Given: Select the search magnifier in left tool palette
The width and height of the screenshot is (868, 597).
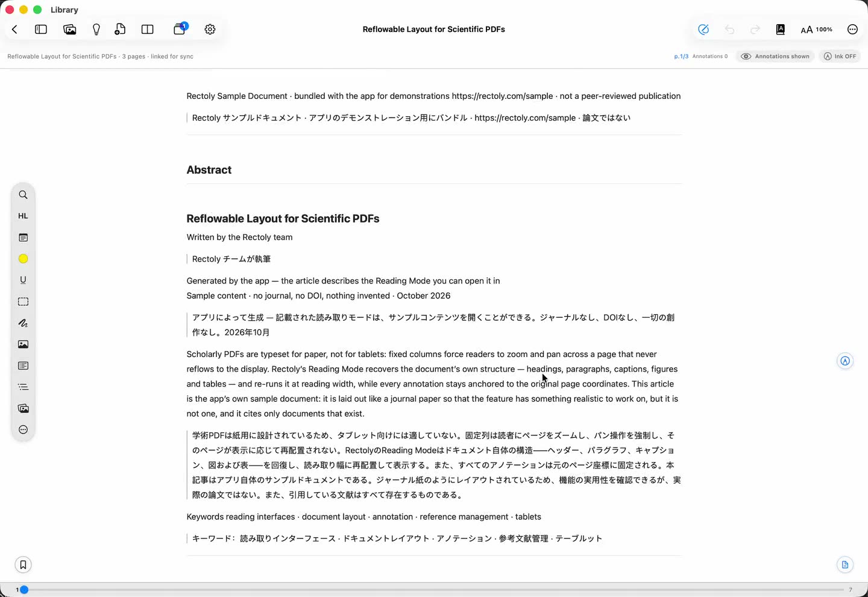Looking at the screenshot, I should [23, 195].
